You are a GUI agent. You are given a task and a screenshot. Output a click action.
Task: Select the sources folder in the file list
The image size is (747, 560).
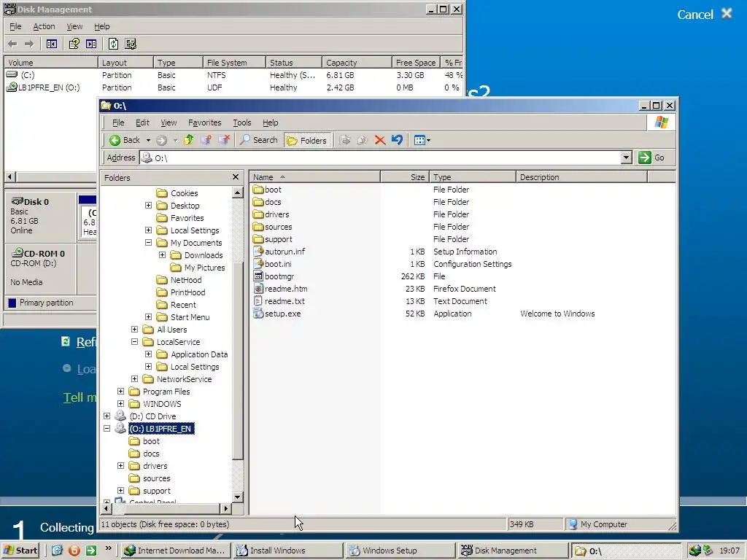[x=278, y=227]
